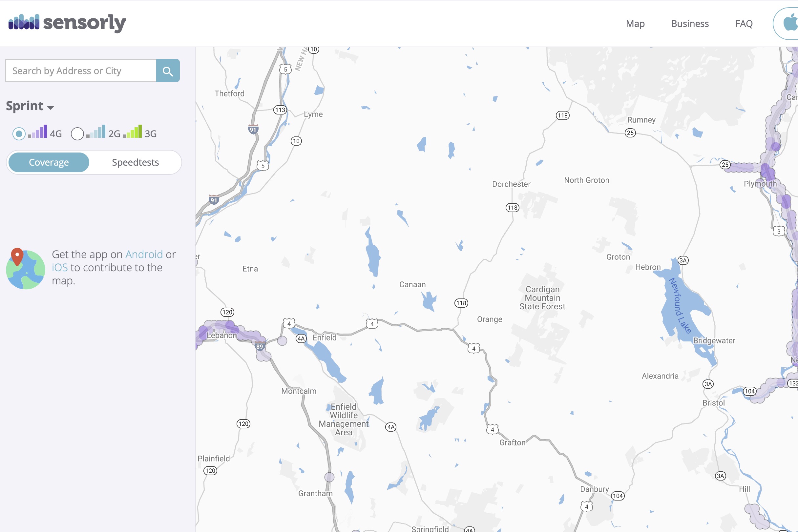
Task: Open the Map menu item
Action: point(635,24)
